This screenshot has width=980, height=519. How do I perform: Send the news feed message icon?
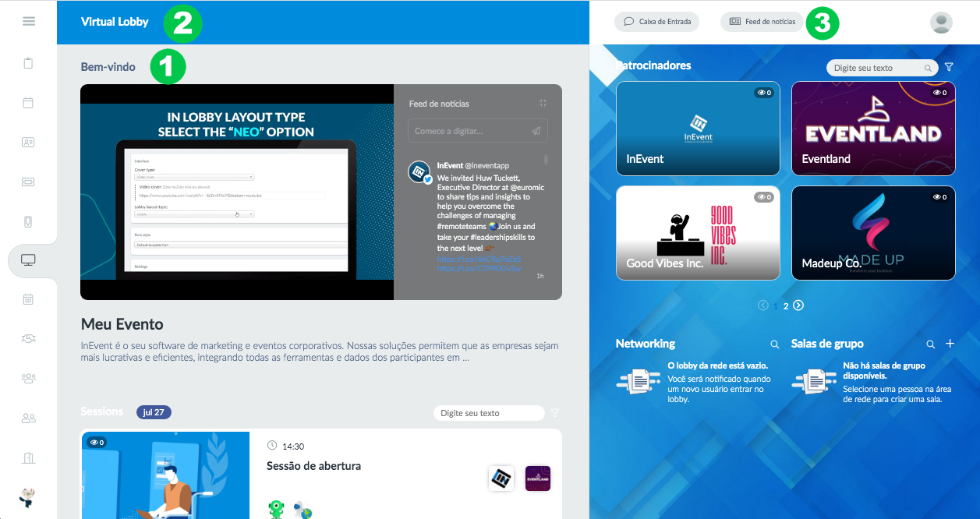coord(536,131)
